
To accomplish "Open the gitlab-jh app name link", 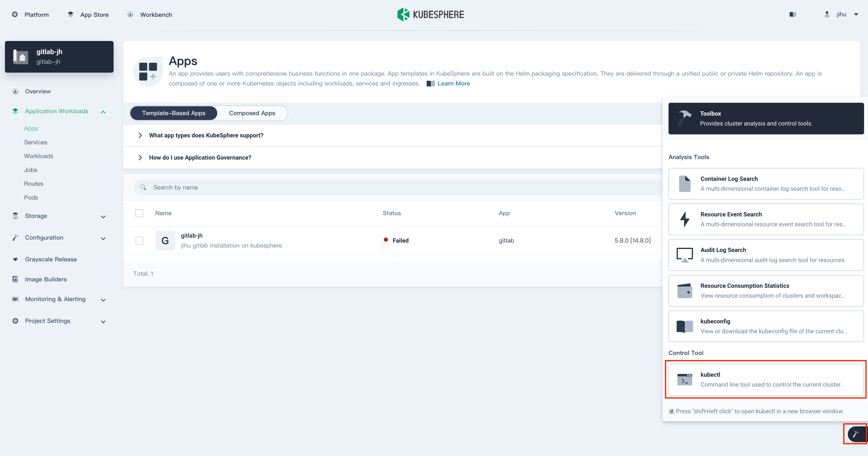I will [x=192, y=236].
